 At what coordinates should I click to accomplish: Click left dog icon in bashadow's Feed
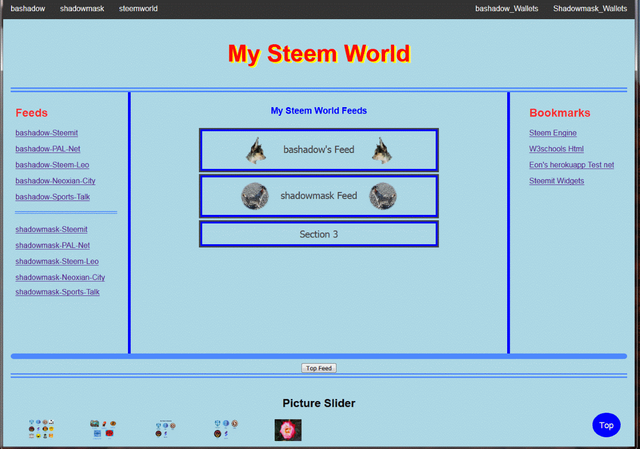256,151
